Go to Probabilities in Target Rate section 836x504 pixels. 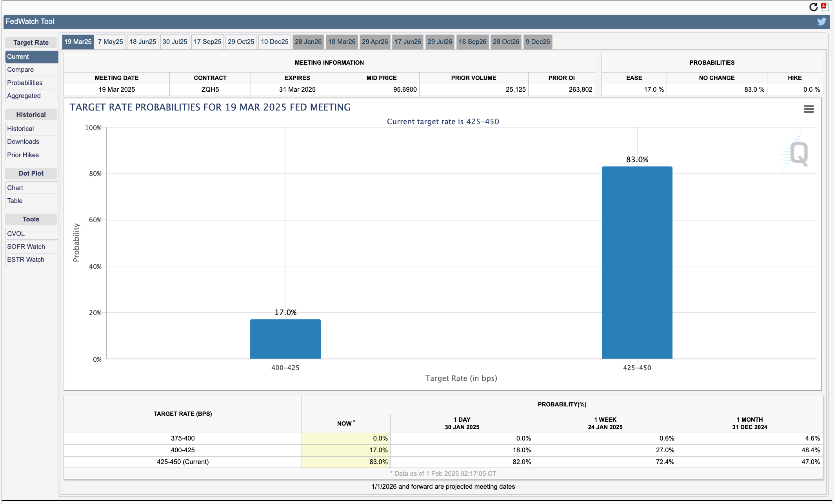pos(25,83)
